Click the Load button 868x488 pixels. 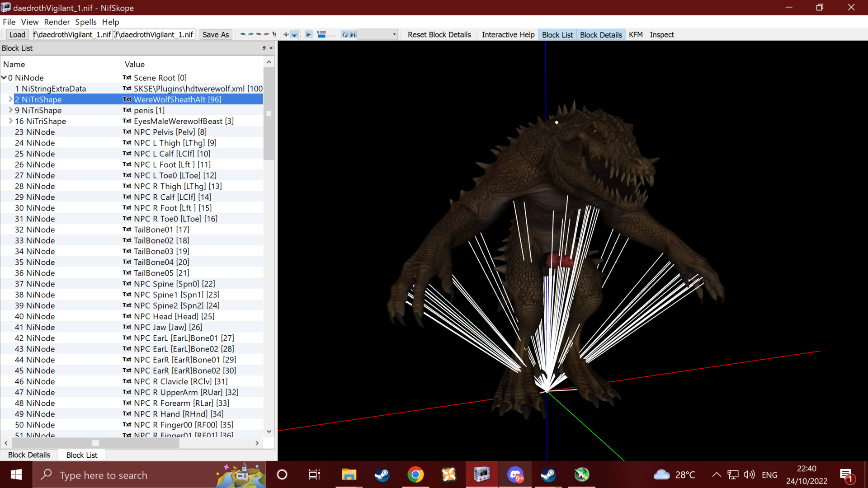tap(17, 34)
